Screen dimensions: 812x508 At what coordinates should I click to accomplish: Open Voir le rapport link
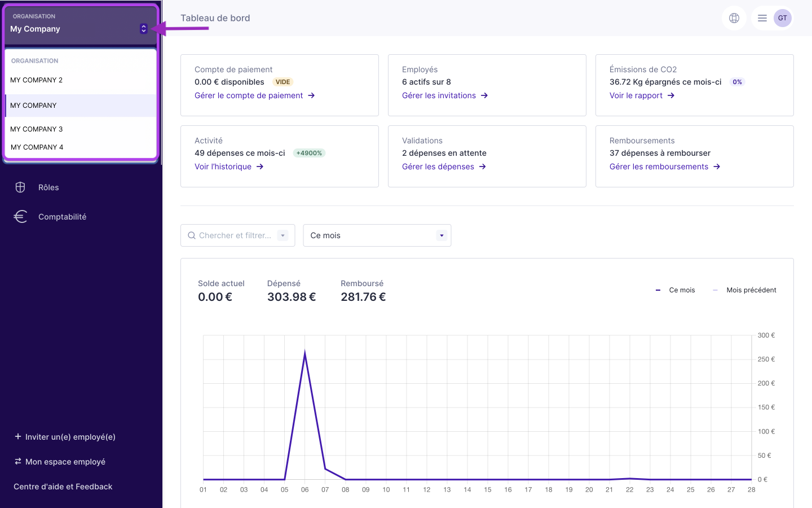point(636,95)
